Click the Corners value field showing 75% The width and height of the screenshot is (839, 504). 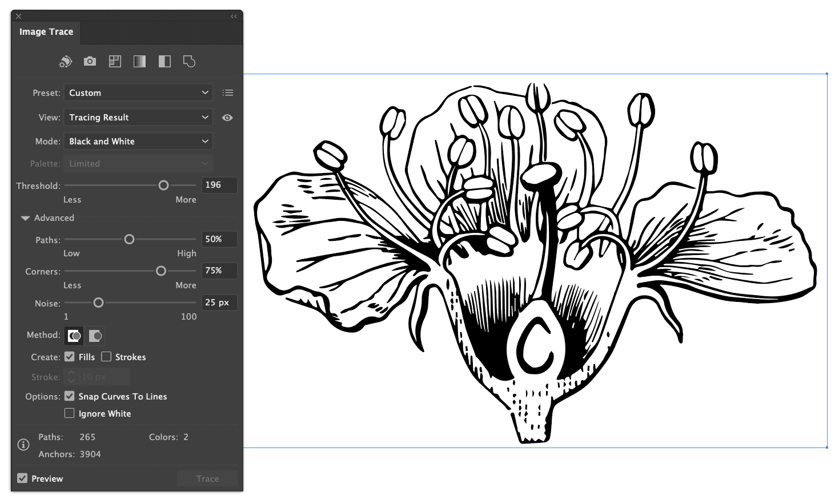click(x=219, y=271)
